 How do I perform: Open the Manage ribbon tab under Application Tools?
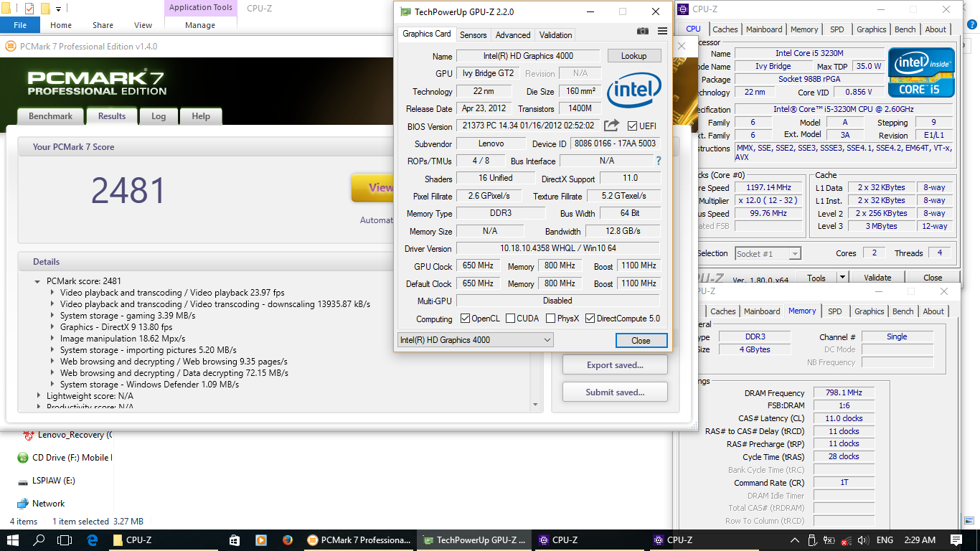200,25
